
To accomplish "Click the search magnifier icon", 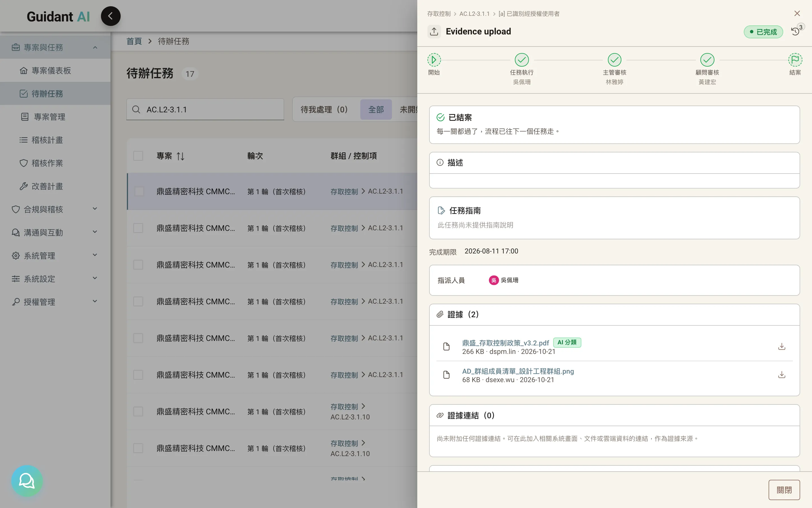I will [136, 110].
